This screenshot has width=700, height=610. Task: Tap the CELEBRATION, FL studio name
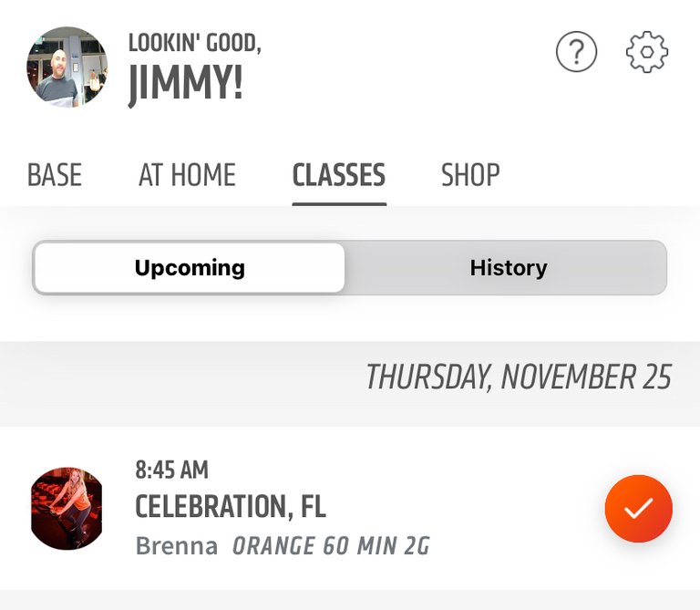point(231,506)
